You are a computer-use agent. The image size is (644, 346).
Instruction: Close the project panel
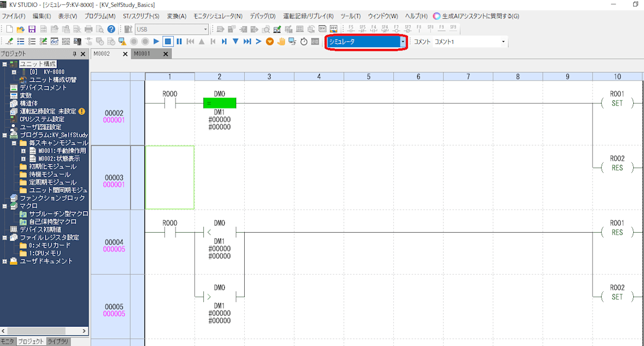[83, 54]
